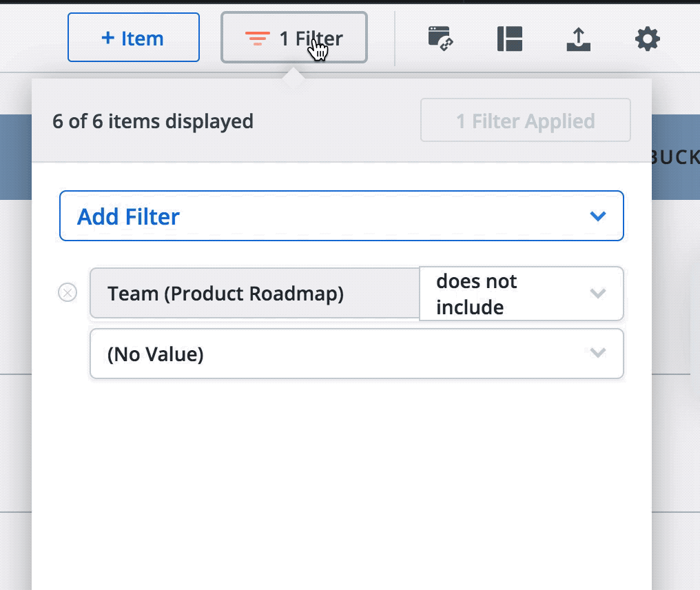The height and width of the screenshot is (590, 700).
Task: Open the 'does not include' operator dropdown
Action: coord(521,293)
